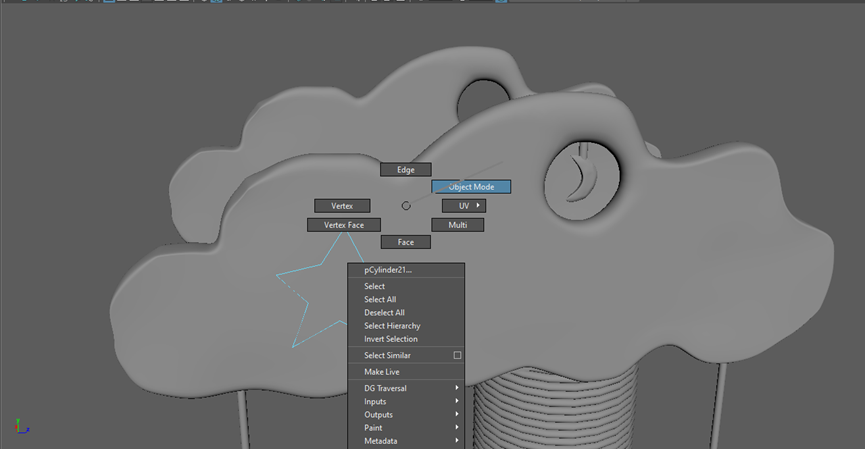Open the UV marking submenu
The height and width of the screenshot is (449, 865).
point(464,206)
